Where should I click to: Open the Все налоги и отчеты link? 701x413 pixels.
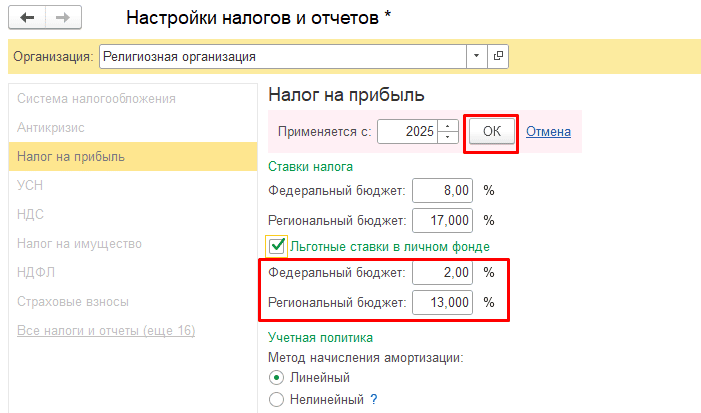[x=105, y=330]
